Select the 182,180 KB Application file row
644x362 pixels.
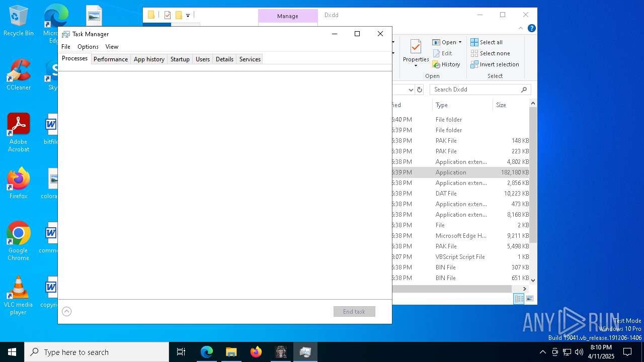(x=460, y=172)
